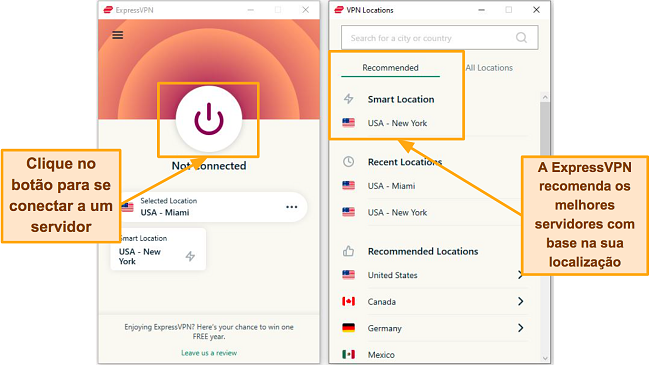This screenshot has width=650, height=365.
Task: Expand the Canada server list chevron
Action: [521, 302]
